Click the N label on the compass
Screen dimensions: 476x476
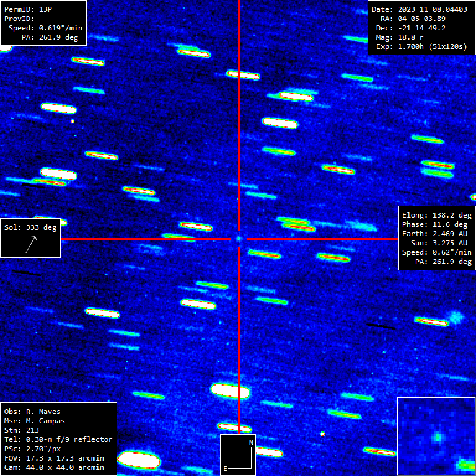click(252, 443)
